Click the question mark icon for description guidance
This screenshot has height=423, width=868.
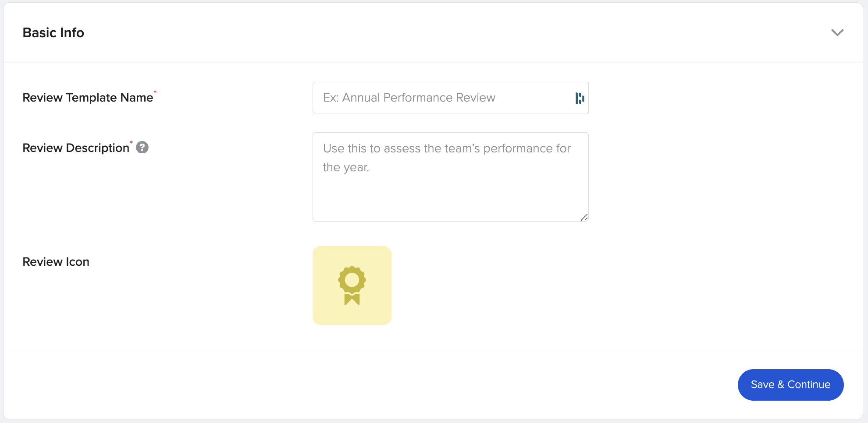click(142, 148)
